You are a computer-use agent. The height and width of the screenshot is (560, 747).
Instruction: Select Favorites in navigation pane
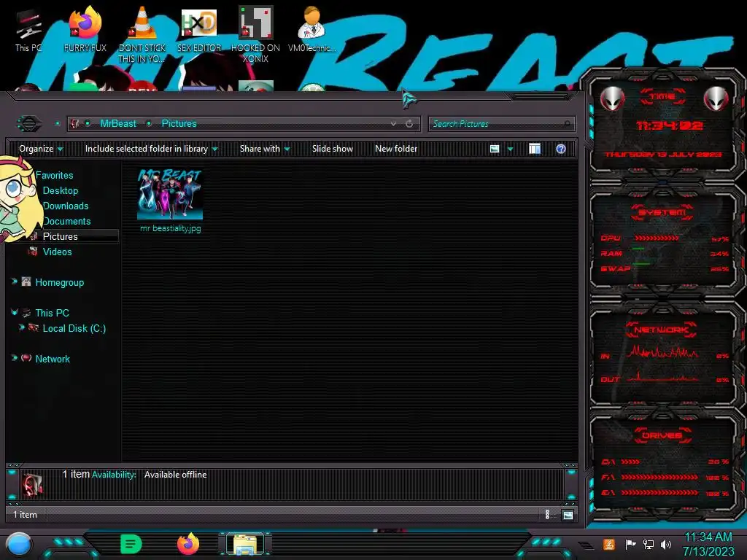pyautogui.click(x=54, y=175)
